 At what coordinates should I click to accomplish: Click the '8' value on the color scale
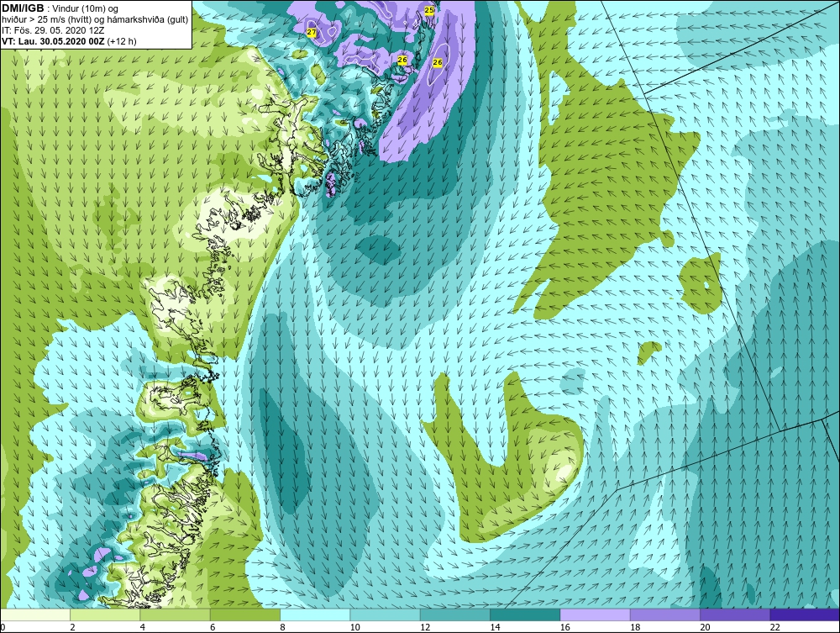pos(282,628)
